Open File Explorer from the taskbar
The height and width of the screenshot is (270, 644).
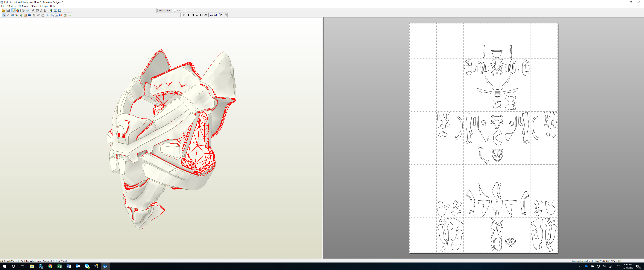32,266
